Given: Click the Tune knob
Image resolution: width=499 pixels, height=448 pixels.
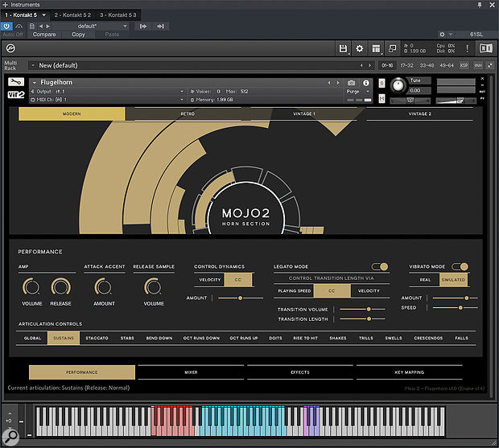Looking at the screenshot, I should pos(398,85).
